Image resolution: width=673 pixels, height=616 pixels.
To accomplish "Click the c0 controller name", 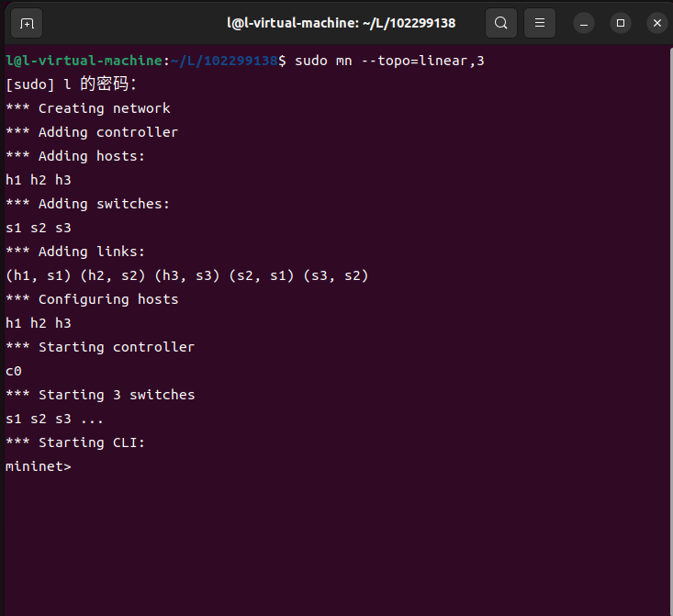I will tap(14, 371).
